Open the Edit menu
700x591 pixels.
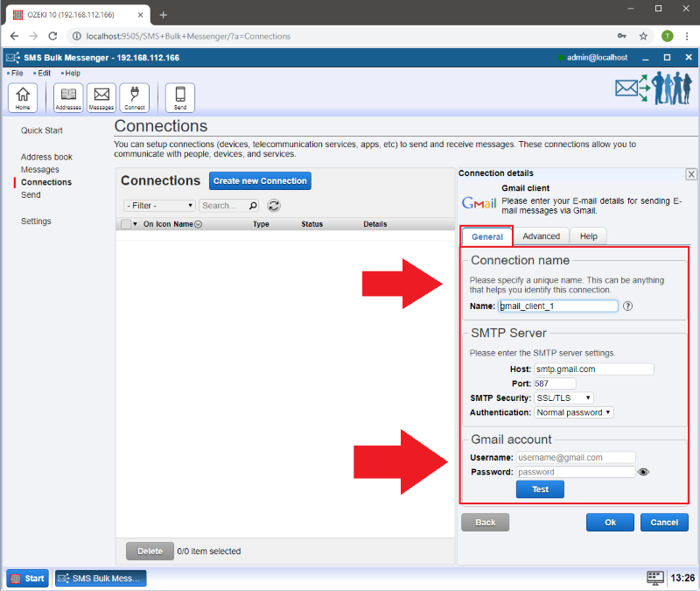click(x=44, y=73)
